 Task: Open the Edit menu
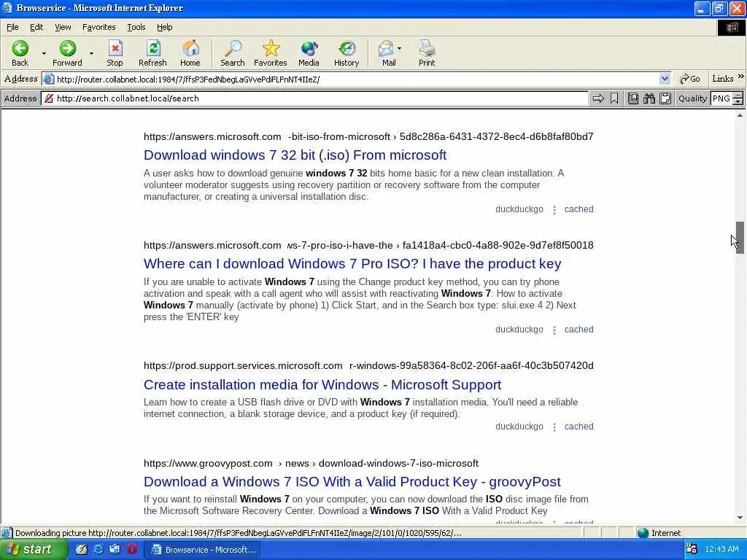(36, 27)
